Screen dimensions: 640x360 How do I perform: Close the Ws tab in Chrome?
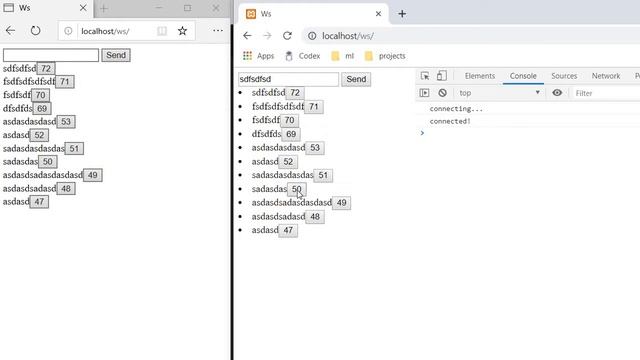[x=378, y=14]
